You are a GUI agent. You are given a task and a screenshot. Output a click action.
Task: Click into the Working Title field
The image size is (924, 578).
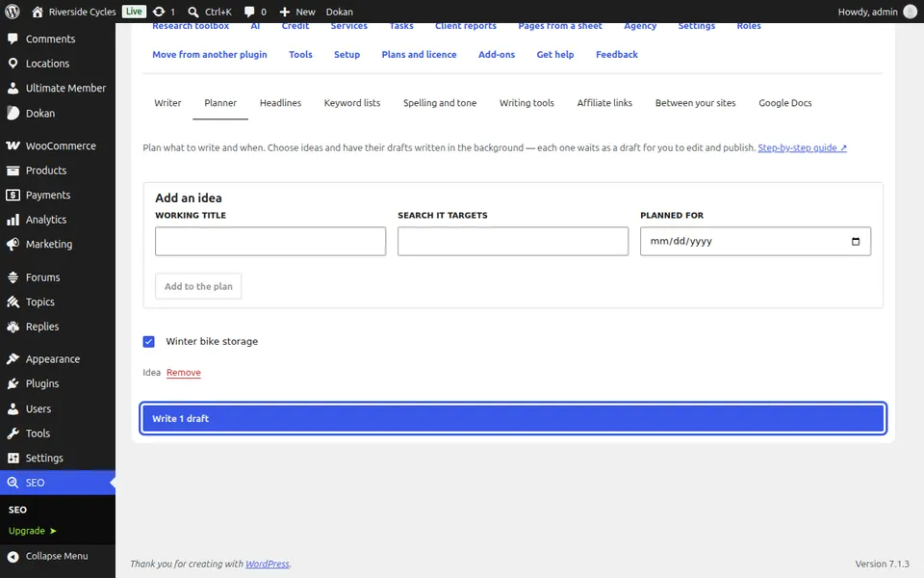click(x=270, y=241)
